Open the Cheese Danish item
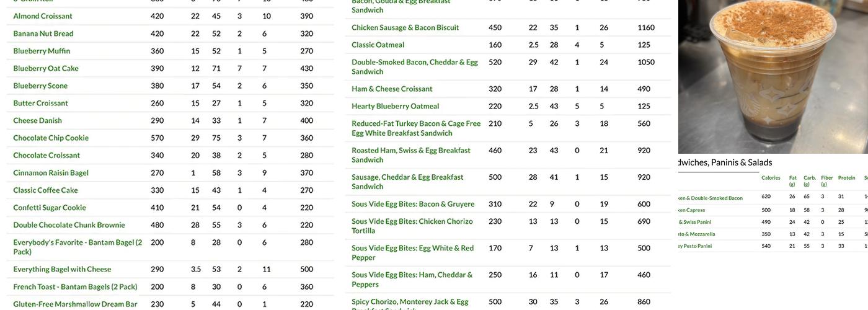 (x=37, y=120)
